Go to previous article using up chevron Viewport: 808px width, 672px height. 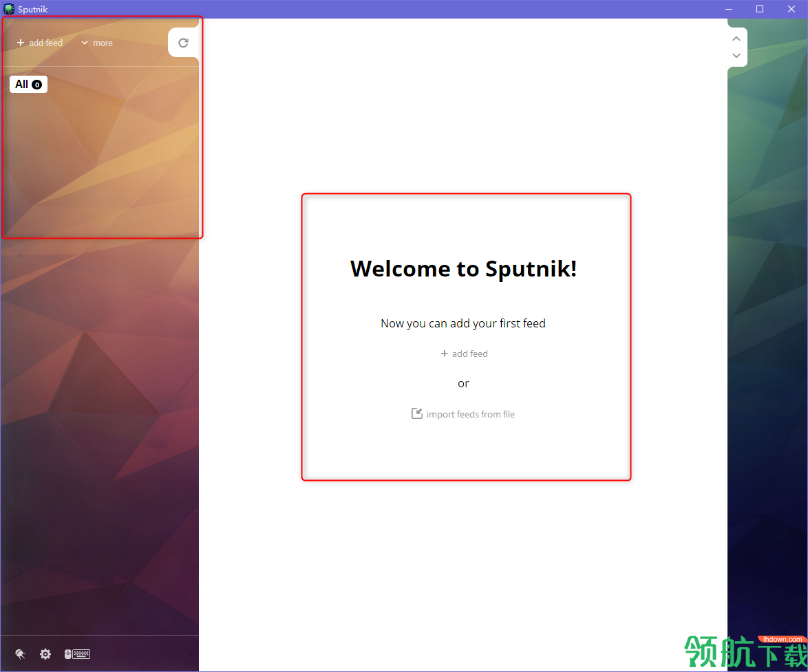tap(736, 39)
